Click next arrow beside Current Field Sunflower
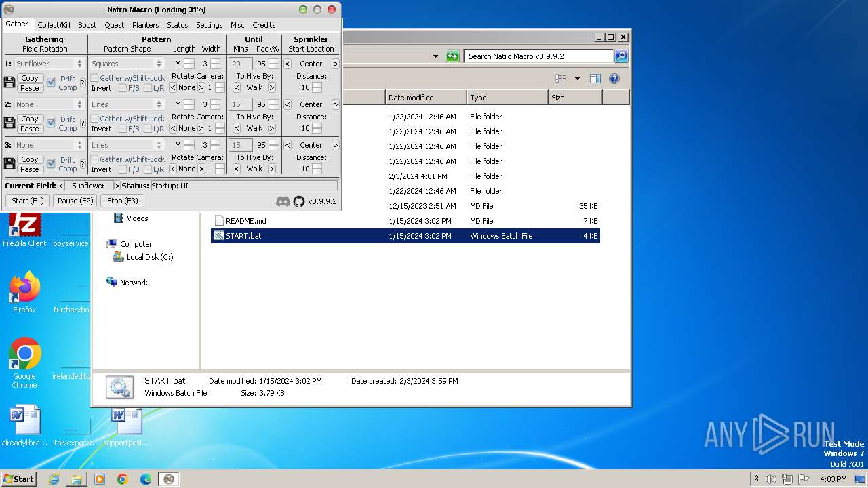The height and width of the screenshot is (488, 868). (117, 186)
